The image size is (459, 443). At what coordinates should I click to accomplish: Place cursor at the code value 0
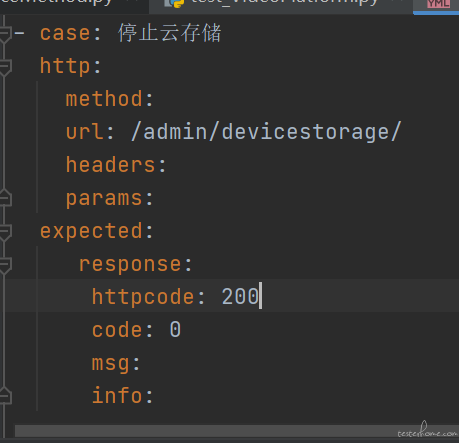(175, 330)
